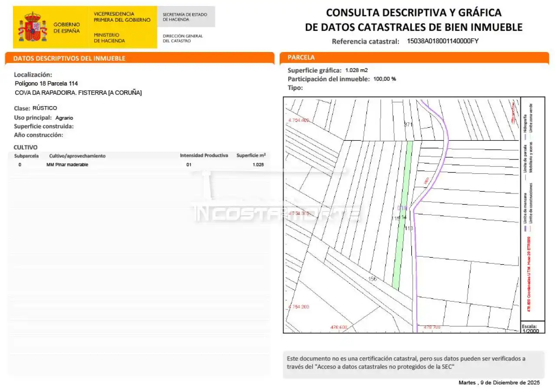Click the "100,00 %" participation value
Image resolution: width=555 pixels, height=392 pixels.
click(385, 79)
